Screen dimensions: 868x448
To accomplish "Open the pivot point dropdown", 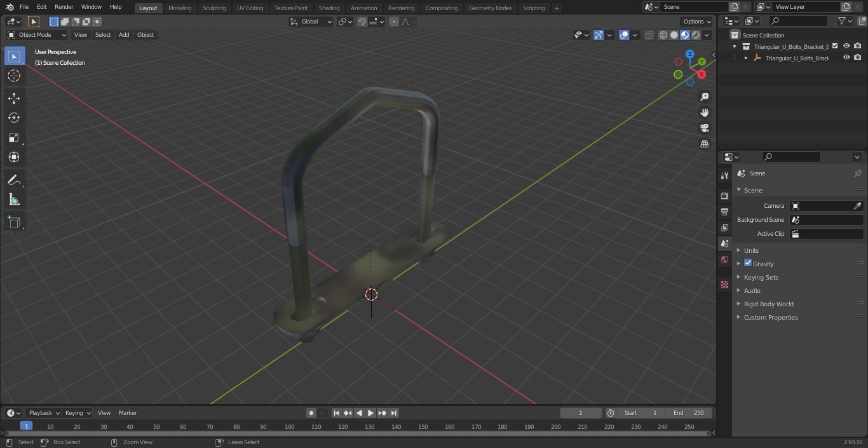I will click(345, 22).
